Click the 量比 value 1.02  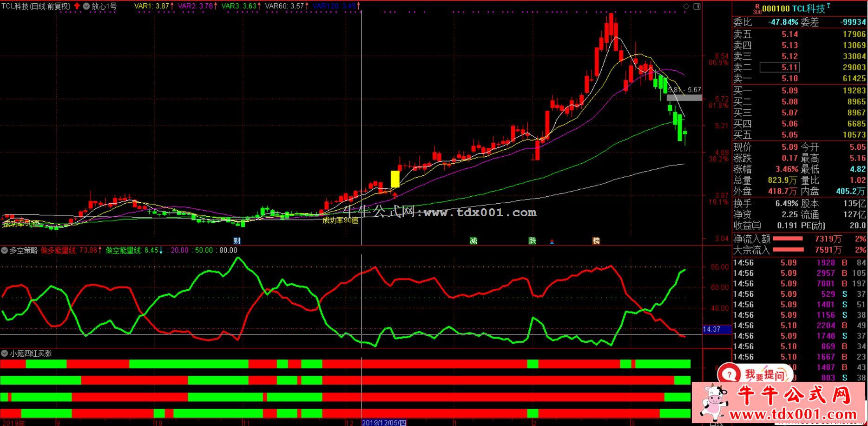[x=858, y=180]
